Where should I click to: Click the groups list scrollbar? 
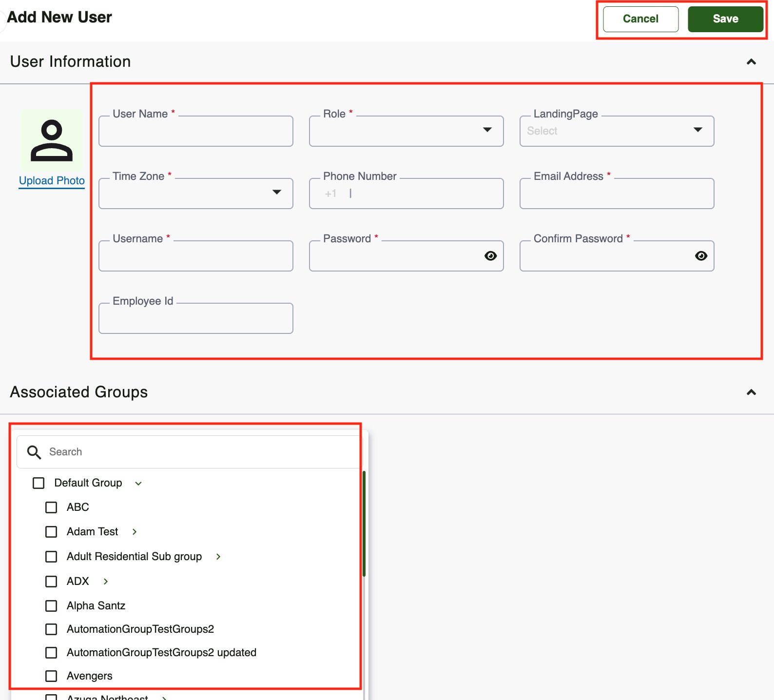pyautogui.click(x=364, y=524)
